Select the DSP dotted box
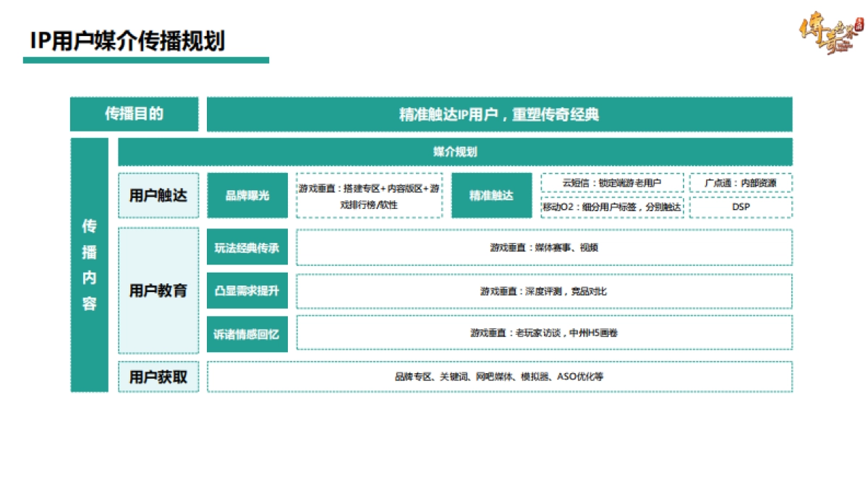The width and height of the screenshot is (868, 488). coord(741,207)
